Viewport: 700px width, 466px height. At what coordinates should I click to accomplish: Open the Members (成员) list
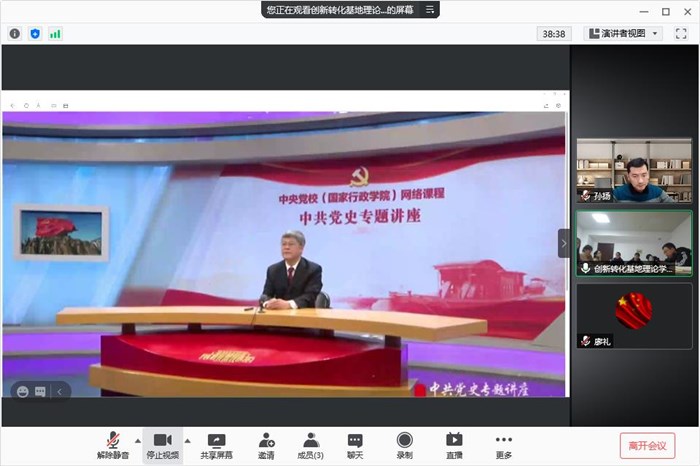(311, 445)
